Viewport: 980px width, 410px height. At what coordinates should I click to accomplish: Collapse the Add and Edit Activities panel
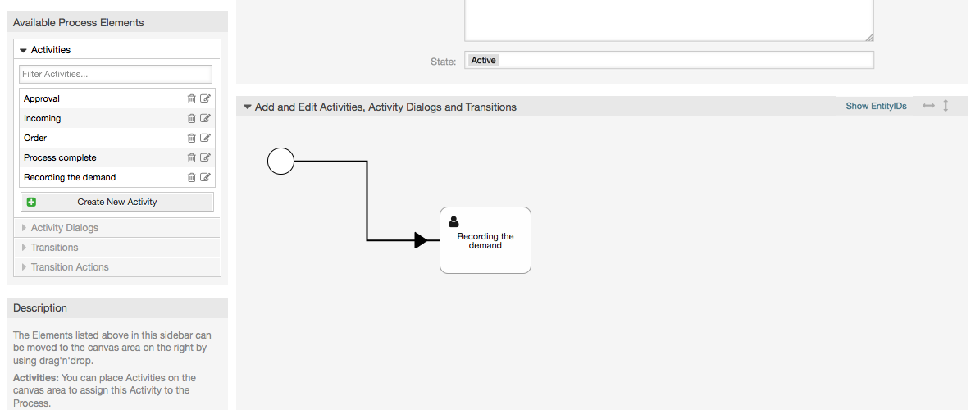pyautogui.click(x=248, y=107)
